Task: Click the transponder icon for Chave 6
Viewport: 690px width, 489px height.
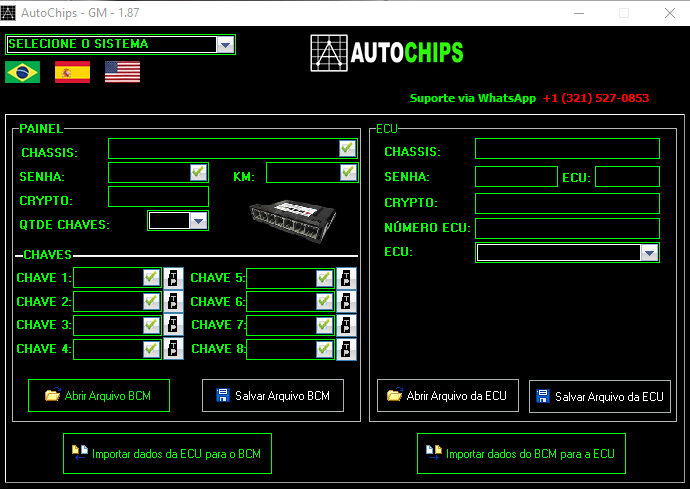Action: 346,301
